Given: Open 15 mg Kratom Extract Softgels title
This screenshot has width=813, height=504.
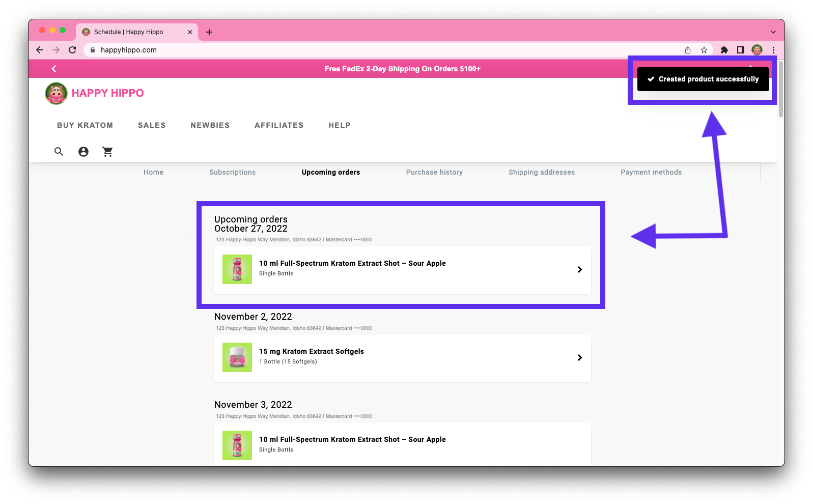Looking at the screenshot, I should [x=312, y=351].
